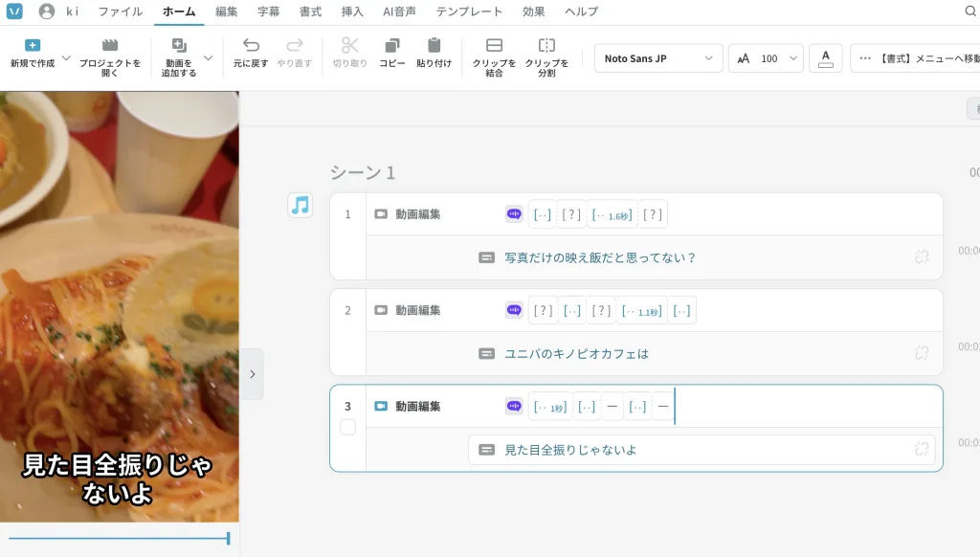Viewport: 980px width, 557px height.
Task: Click the unlink icon on clip 2 subtitle
Action: pos(922,353)
